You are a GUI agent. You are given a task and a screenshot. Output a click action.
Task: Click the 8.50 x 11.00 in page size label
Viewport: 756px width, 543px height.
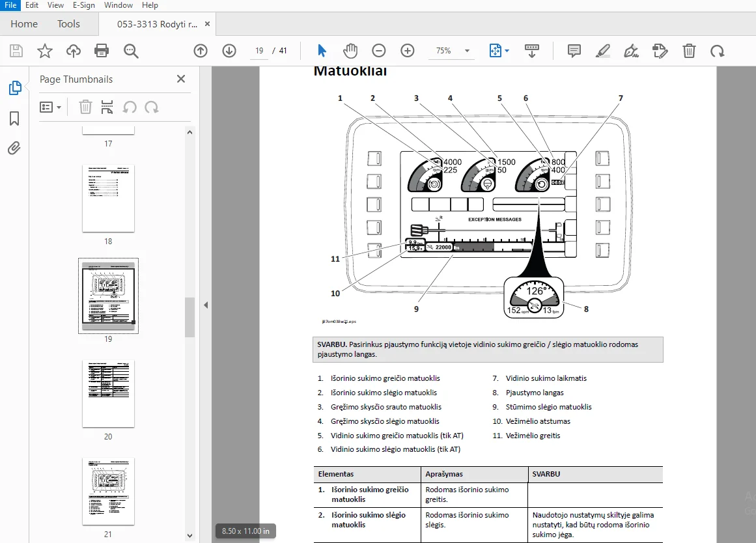(246, 531)
